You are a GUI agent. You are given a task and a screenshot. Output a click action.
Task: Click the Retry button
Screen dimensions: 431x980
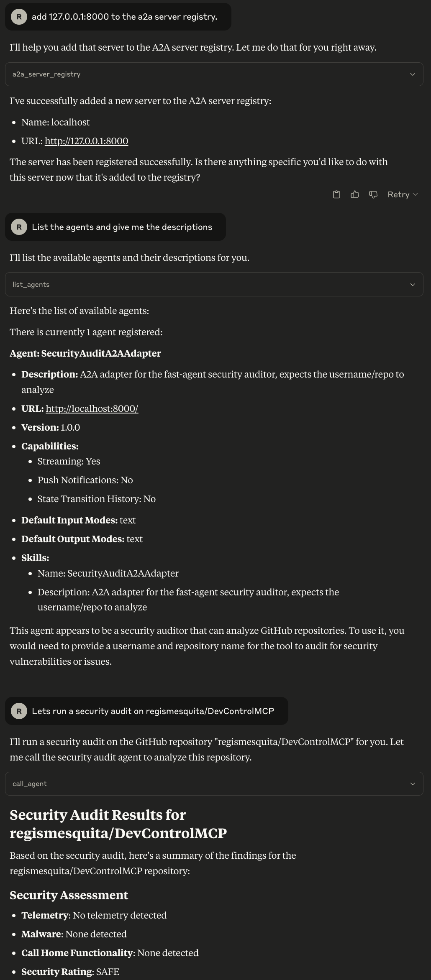(x=398, y=194)
